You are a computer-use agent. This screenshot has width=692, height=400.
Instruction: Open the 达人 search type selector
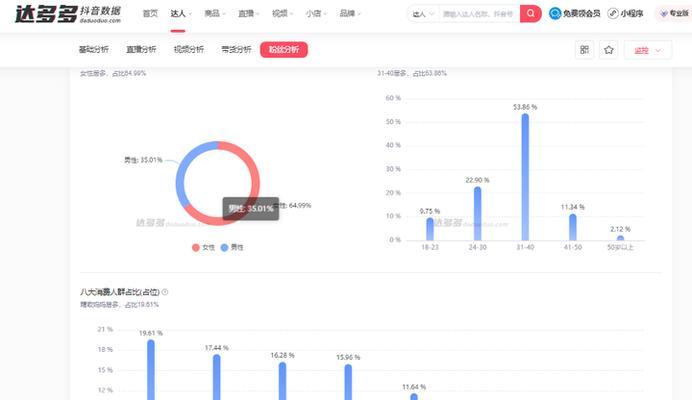[423, 14]
